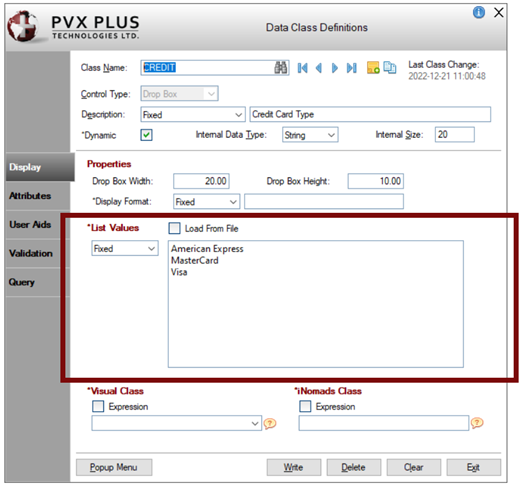The width and height of the screenshot is (523, 486).
Task: Switch to the Attributes tab
Action: 30,196
